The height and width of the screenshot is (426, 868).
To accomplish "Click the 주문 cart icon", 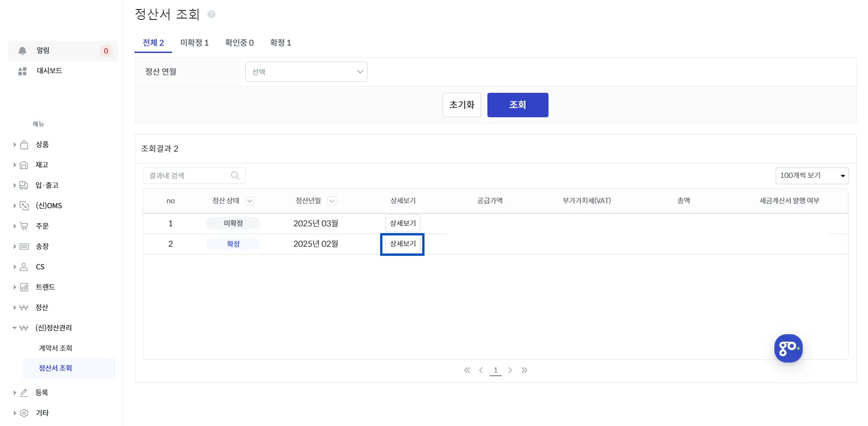I will (x=24, y=226).
